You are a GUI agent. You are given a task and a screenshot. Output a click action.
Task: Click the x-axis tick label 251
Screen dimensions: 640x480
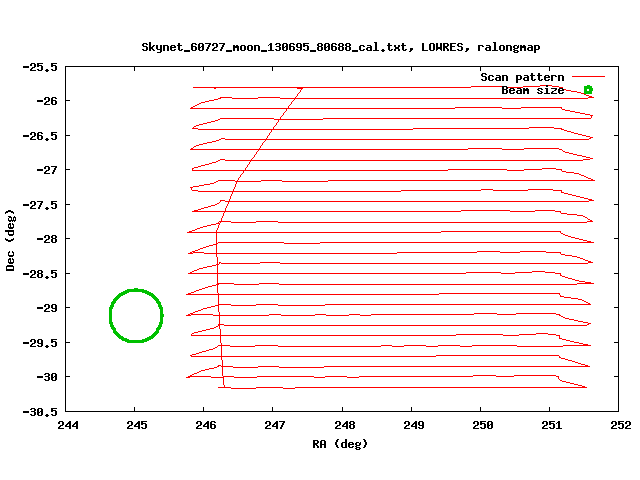(x=551, y=425)
